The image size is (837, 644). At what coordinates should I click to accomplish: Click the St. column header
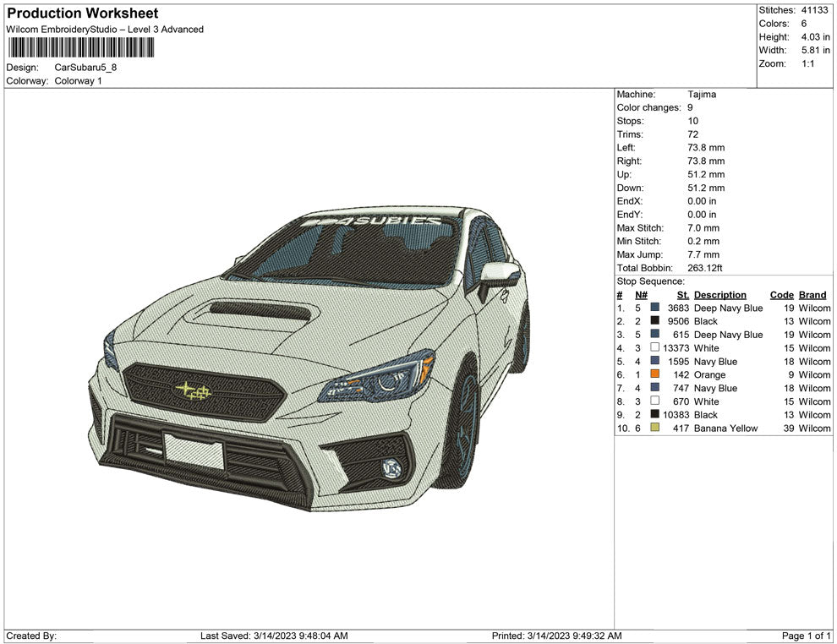pos(683,294)
